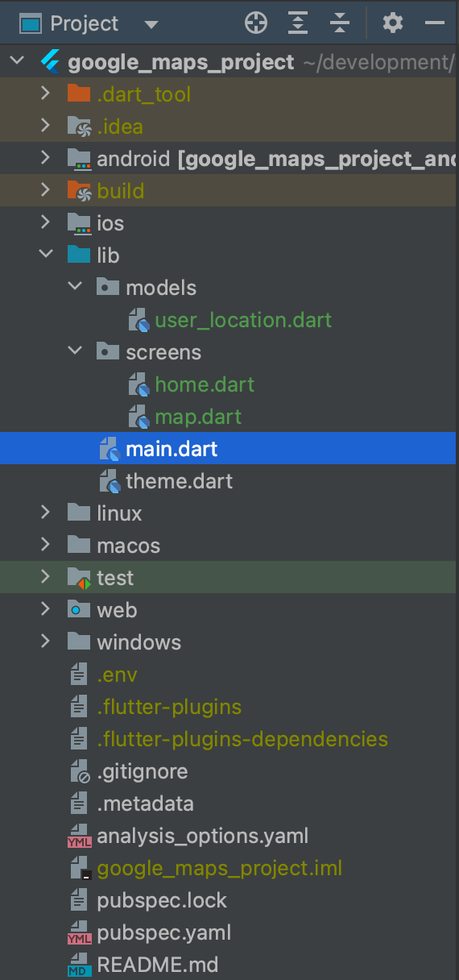Click the Dart file icon of map.dart
This screenshot has width=459, height=980.
coord(139,417)
